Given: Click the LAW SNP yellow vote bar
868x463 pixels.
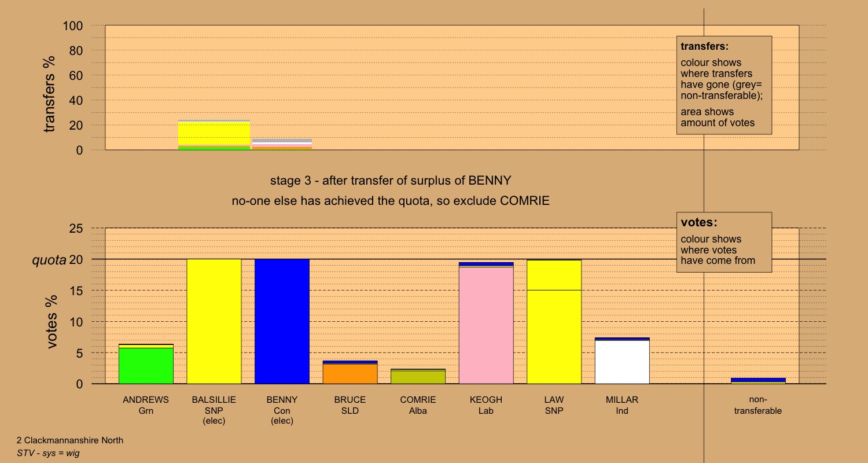Looking at the screenshot, I should (x=554, y=322).
